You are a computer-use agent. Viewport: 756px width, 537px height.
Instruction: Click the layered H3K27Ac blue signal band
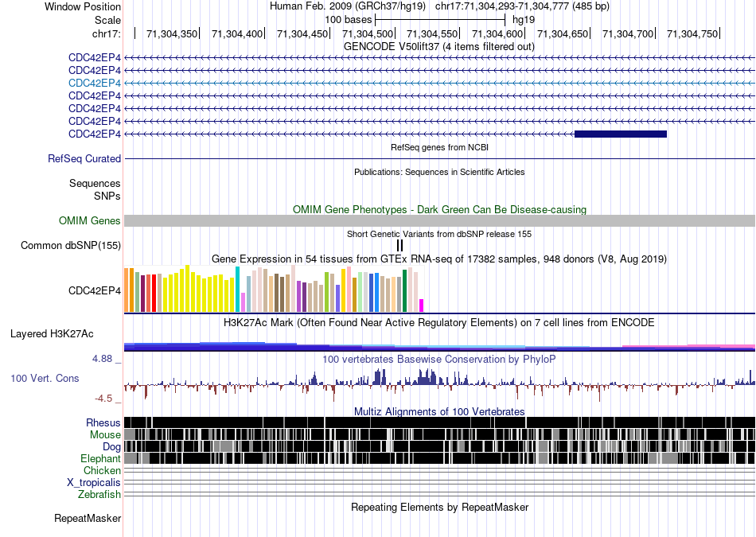point(439,347)
